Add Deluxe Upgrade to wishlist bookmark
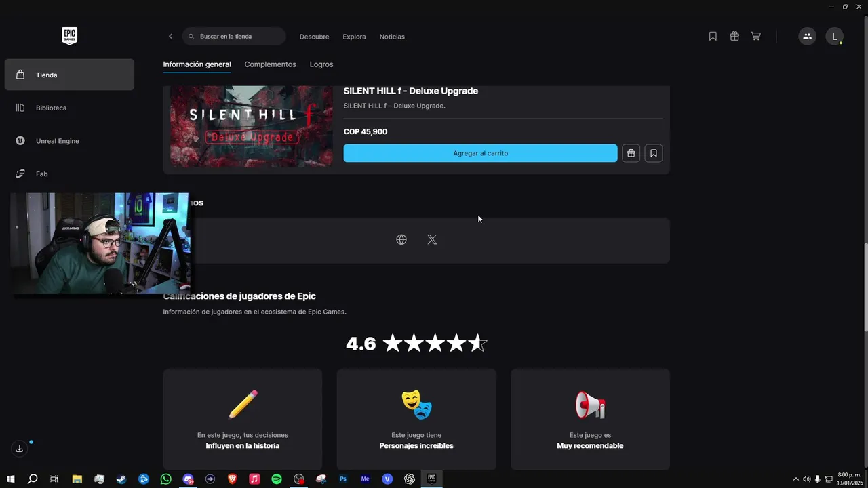 click(x=654, y=153)
